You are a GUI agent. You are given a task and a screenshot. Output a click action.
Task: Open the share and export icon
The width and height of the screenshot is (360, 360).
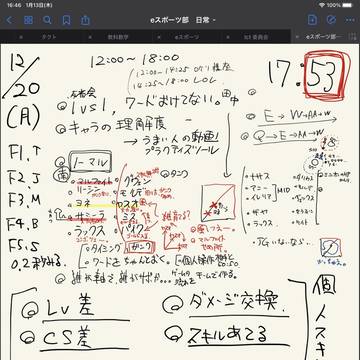point(85,20)
